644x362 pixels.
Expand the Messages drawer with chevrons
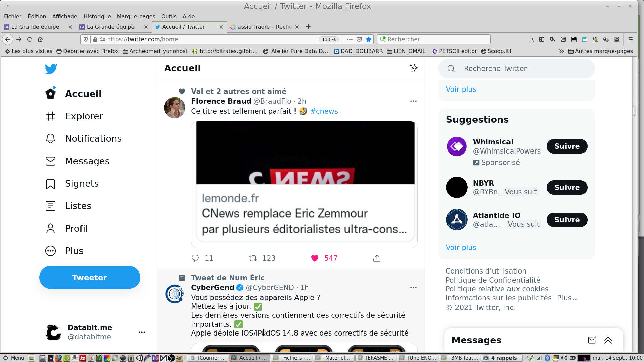608,340
